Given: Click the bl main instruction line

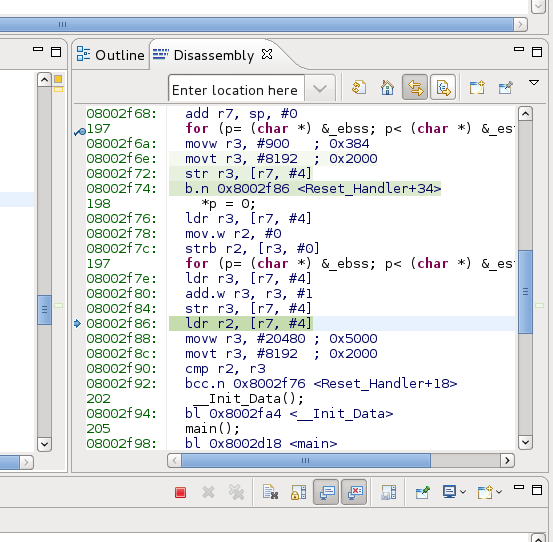Looking at the screenshot, I should click(x=261, y=443).
